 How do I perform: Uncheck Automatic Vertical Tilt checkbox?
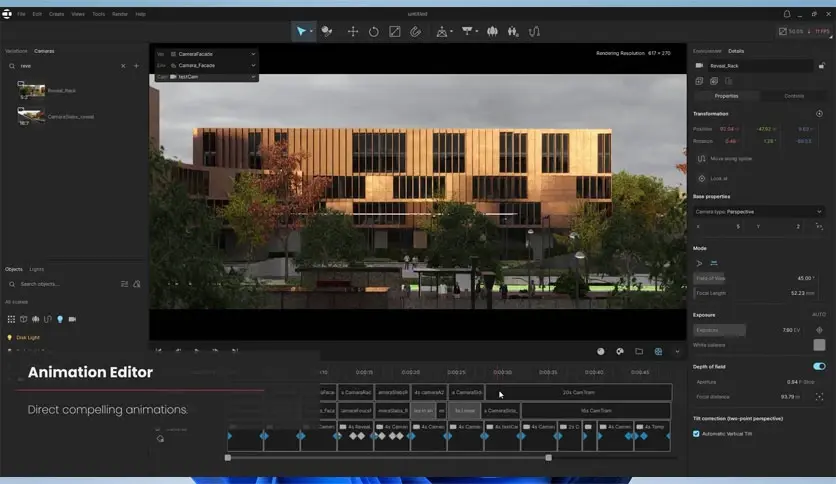click(x=697, y=433)
